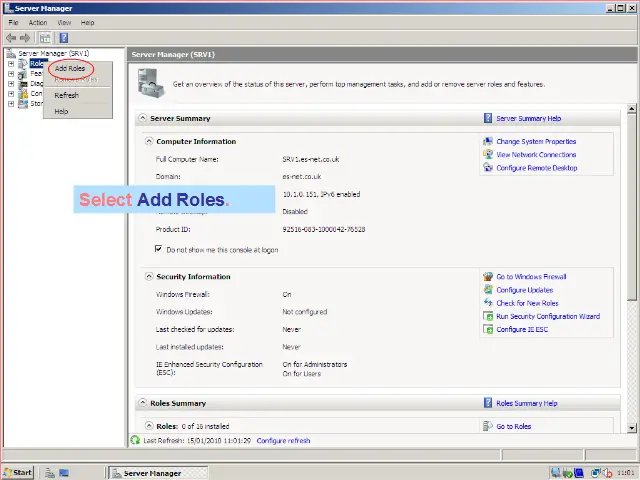Click the Forward arrow in the toolbar
The image size is (640, 480).
(26, 37)
